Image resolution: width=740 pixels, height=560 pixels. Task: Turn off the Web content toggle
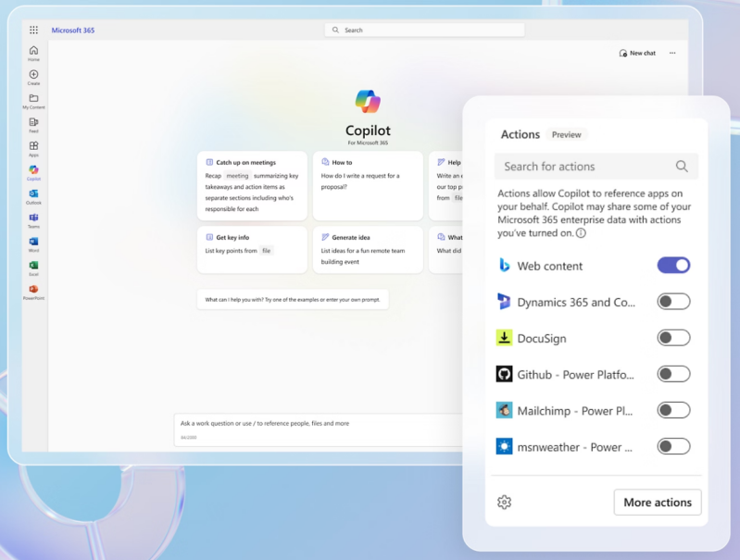tap(673, 265)
